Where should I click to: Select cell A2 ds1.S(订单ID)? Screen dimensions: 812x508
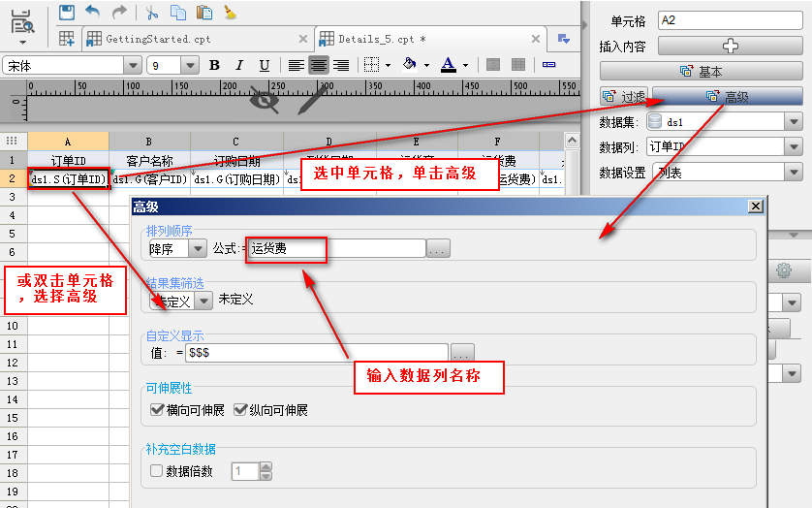(x=69, y=179)
